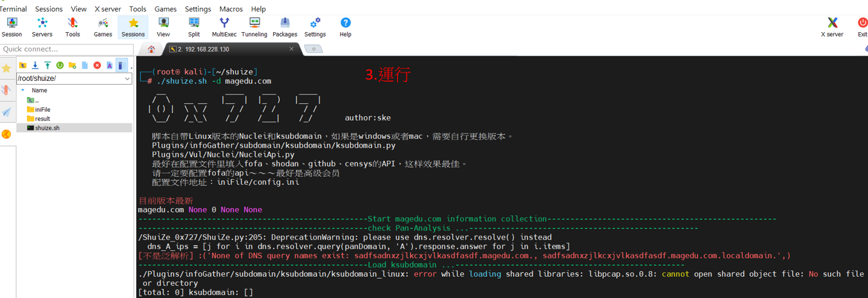The width and height of the screenshot is (868, 298).
Task: Delete selected file with red X
Action: click(x=97, y=66)
